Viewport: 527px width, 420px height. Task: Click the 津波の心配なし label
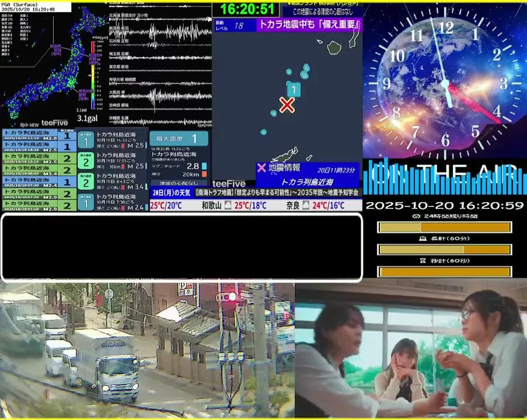click(179, 183)
